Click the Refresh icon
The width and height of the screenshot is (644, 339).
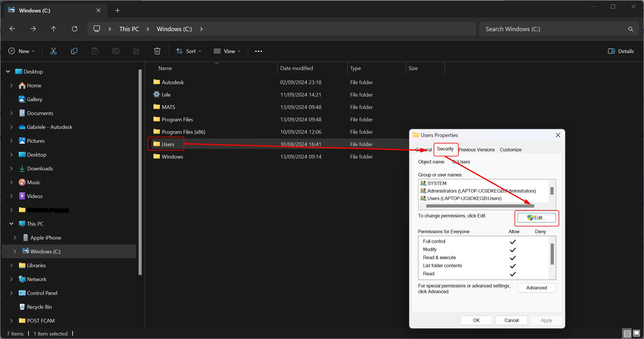[x=74, y=29]
